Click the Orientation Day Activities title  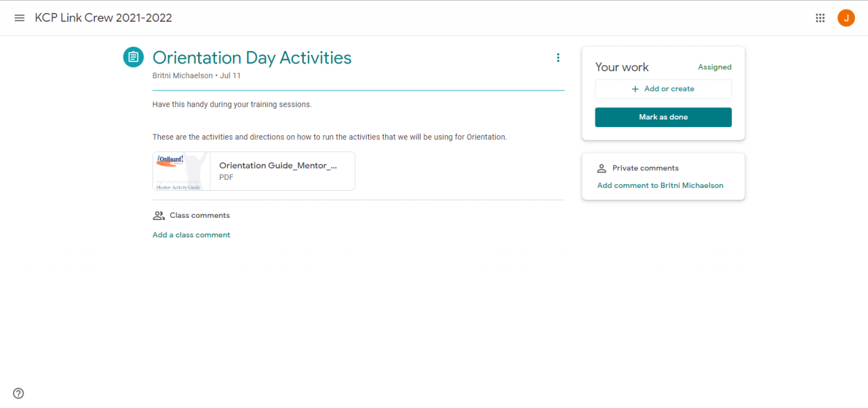point(252,58)
